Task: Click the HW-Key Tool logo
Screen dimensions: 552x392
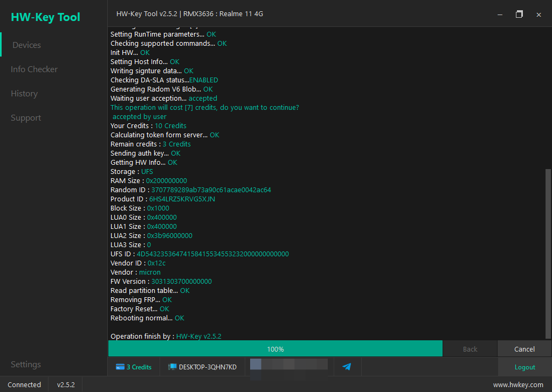Action: 45,17
